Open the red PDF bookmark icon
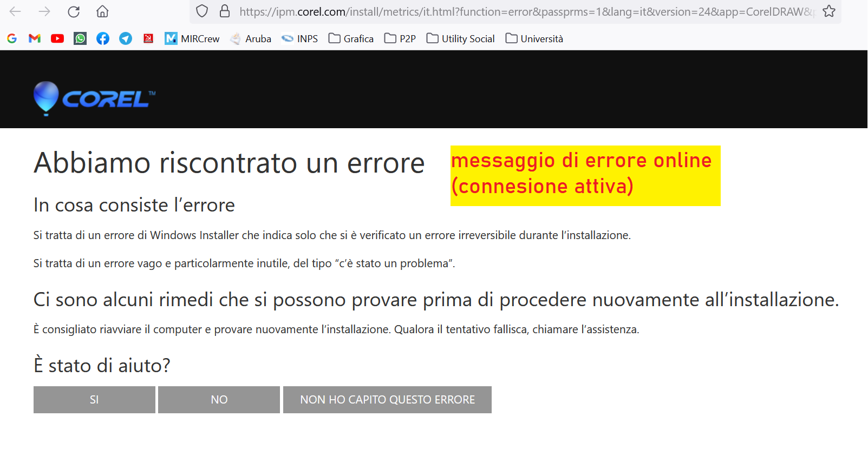This screenshot has width=868, height=456. tap(148, 38)
